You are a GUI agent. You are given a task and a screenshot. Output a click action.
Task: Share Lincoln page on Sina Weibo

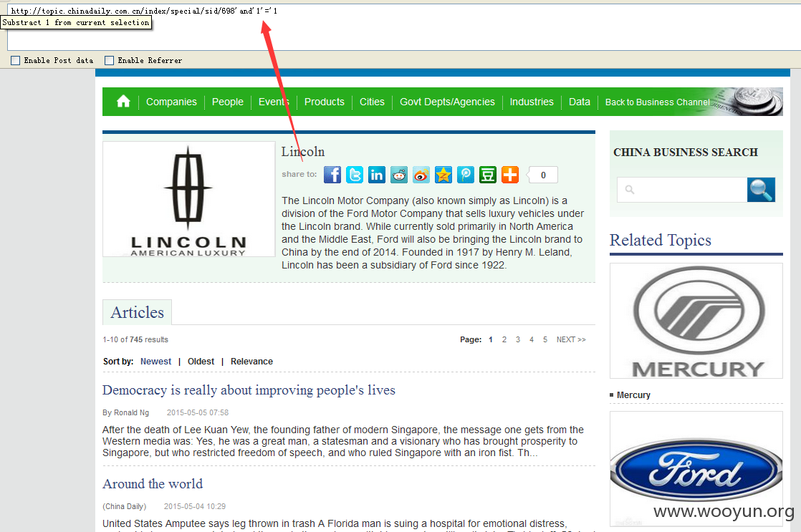[421, 175]
